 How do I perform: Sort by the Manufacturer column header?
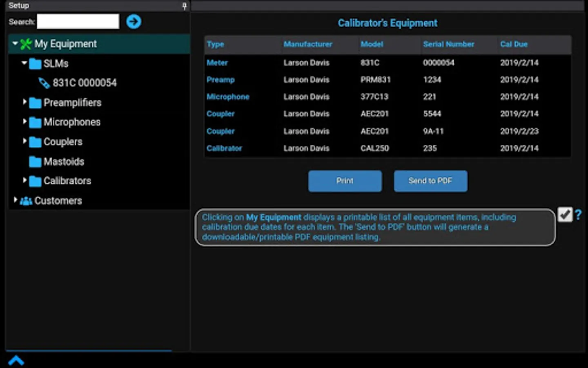click(308, 44)
